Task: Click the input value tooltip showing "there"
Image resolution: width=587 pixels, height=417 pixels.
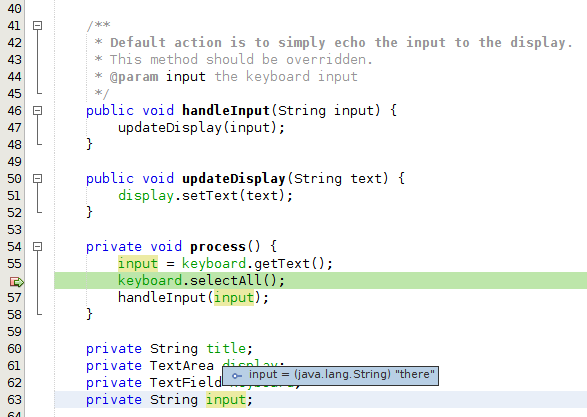Action: (x=331, y=375)
